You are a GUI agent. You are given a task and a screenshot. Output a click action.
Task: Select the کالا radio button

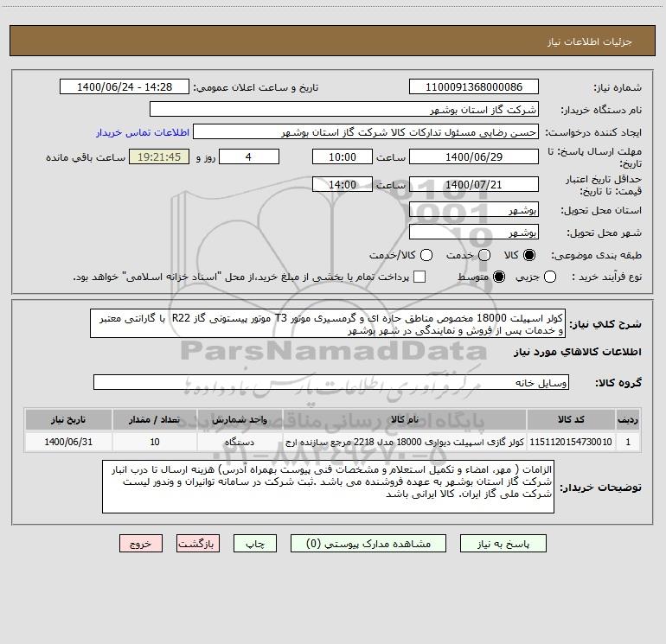tap(529, 255)
